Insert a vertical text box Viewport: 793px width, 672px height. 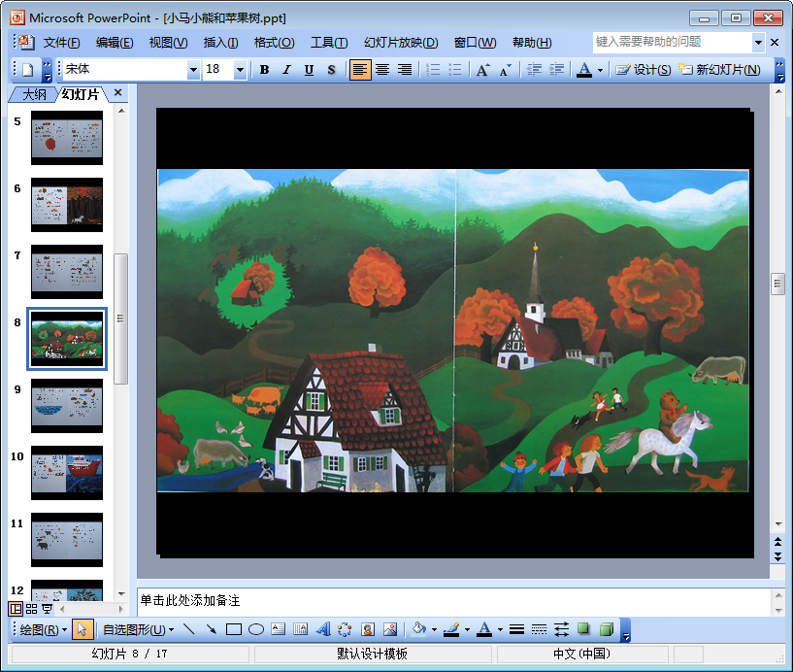coord(301,629)
